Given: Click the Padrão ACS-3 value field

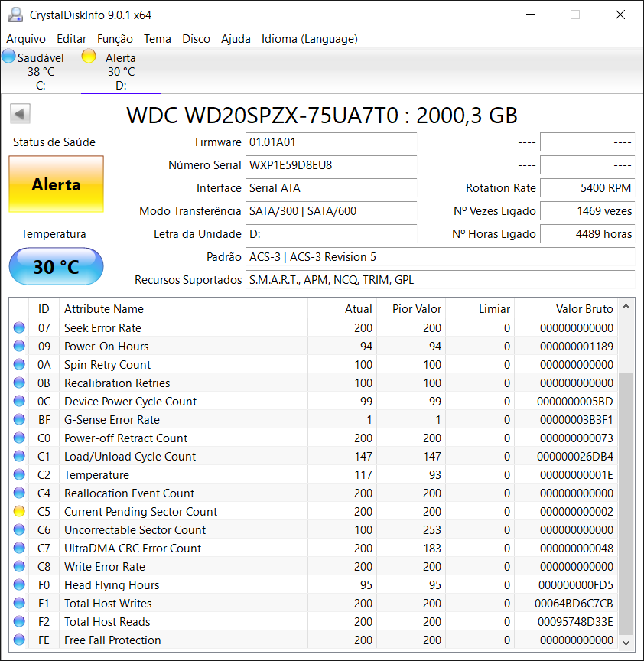Looking at the screenshot, I should tap(441, 257).
